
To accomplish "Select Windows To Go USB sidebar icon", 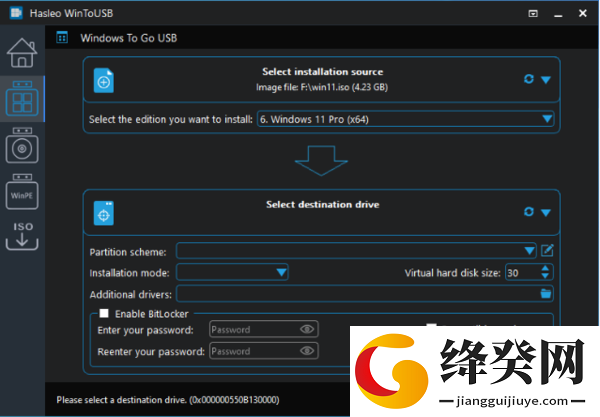I will coord(22,98).
